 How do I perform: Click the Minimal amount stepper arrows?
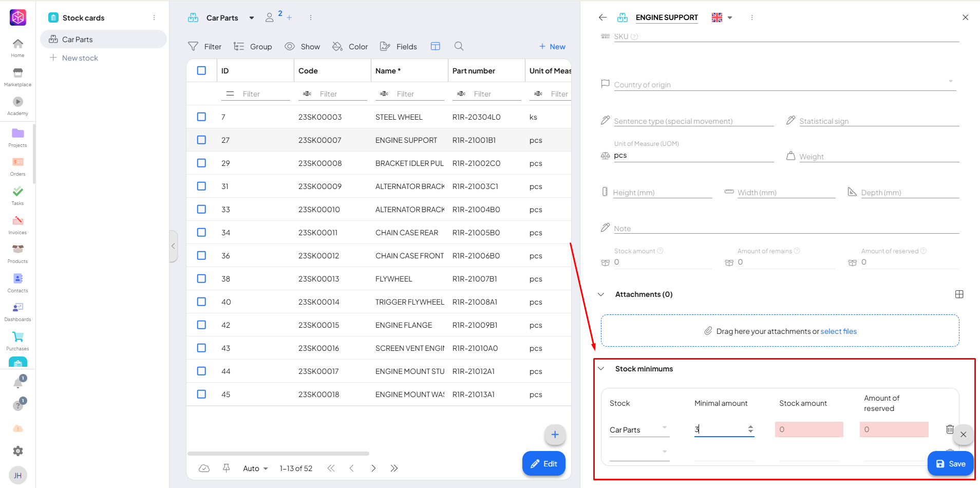750,429
